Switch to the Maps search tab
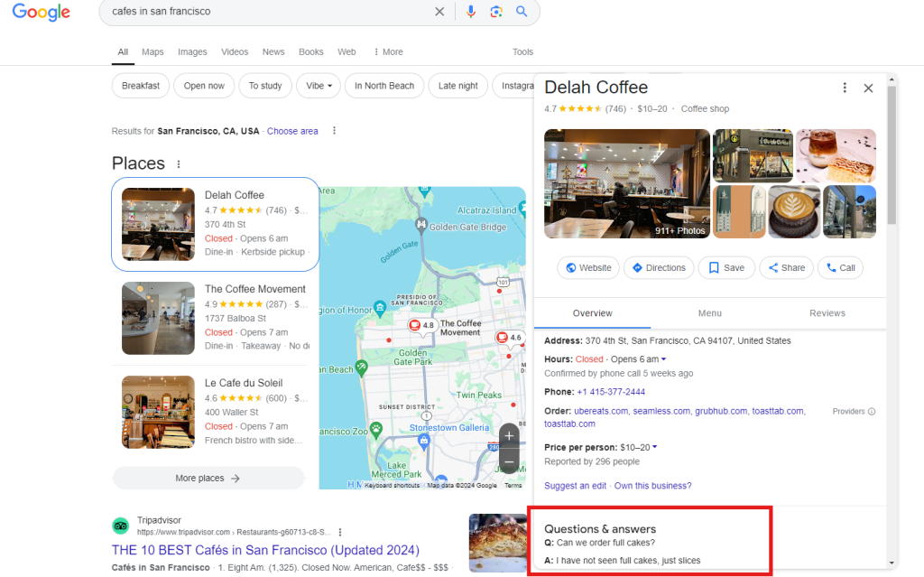The image size is (924, 577). point(152,51)
